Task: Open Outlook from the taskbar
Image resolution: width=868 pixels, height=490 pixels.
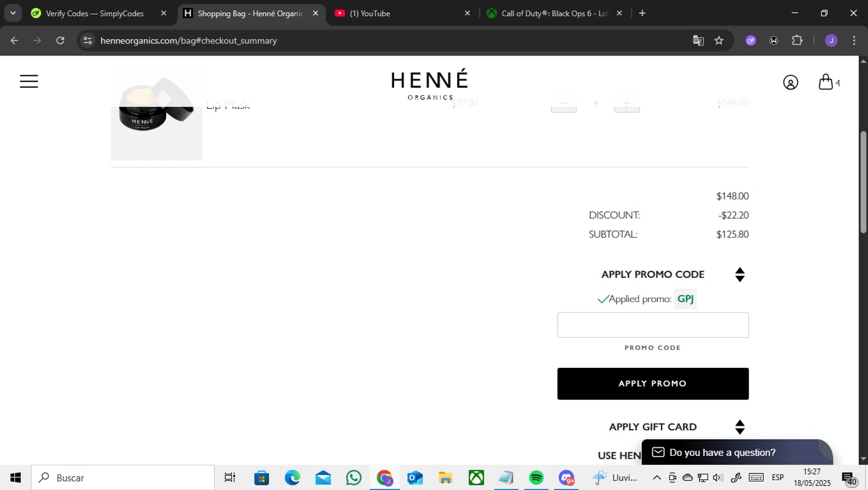Action: (415, 478)
